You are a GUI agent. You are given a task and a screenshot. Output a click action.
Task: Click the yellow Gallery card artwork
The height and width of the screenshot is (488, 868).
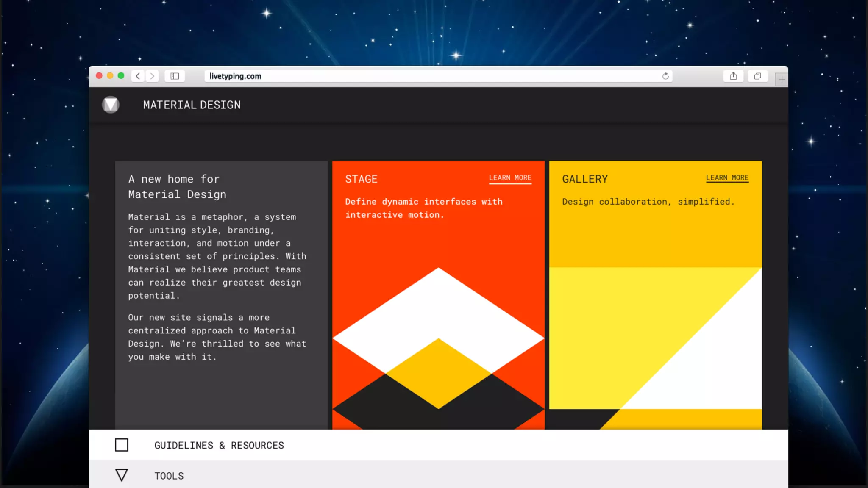tap(655, 339)
